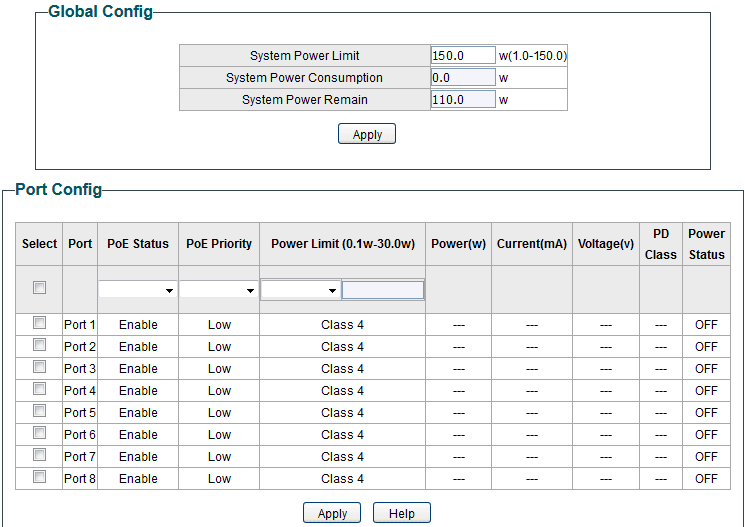This screenshot has width=745, height=527.
Task: Apply the Global Config settings
Action: (x=367, y=134)
